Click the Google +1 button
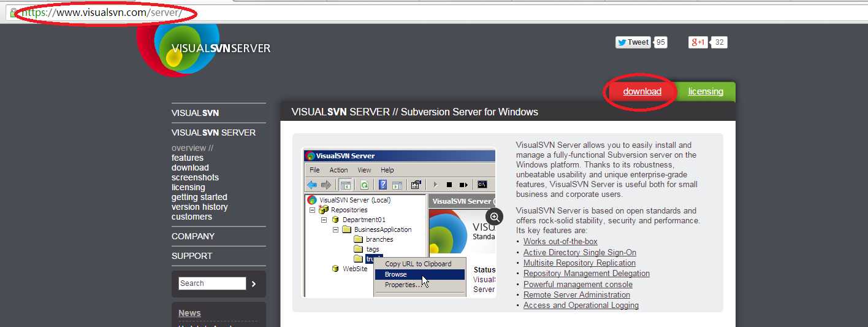 click(698, 42)
